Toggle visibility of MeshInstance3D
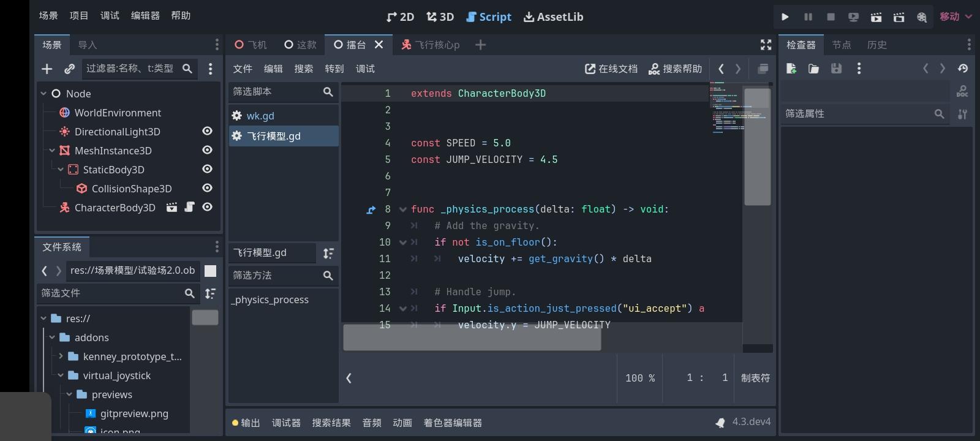This screenshot has width=980, height=441. (207, 150)
